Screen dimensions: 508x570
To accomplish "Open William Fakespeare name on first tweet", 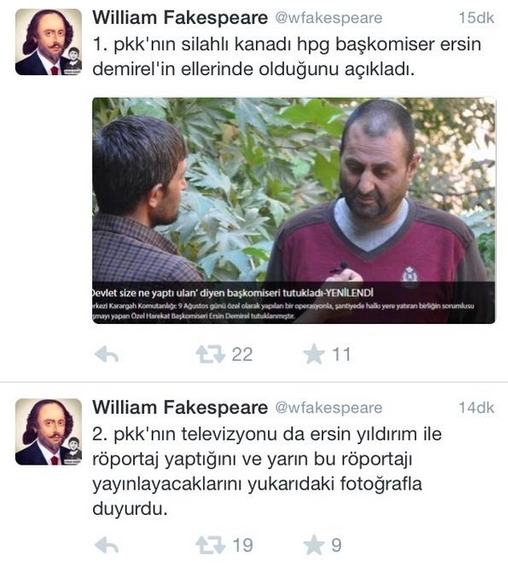I will pos(180,17).
